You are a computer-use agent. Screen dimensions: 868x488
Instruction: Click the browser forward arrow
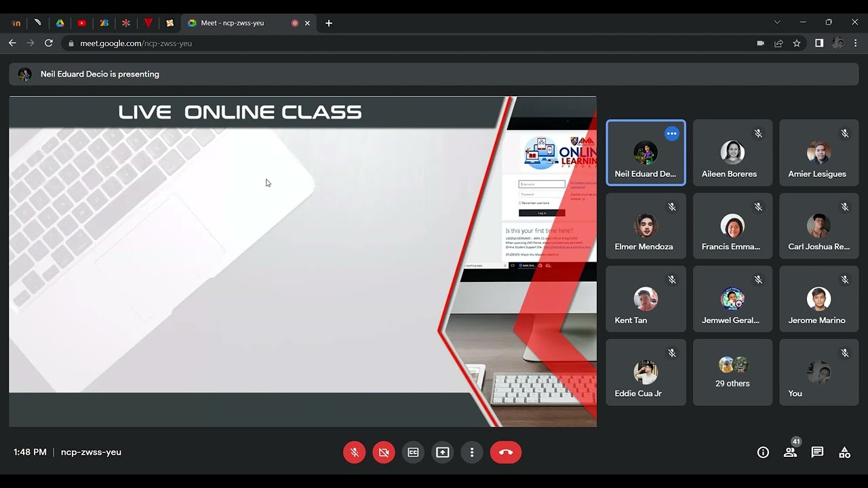(31, 43)
